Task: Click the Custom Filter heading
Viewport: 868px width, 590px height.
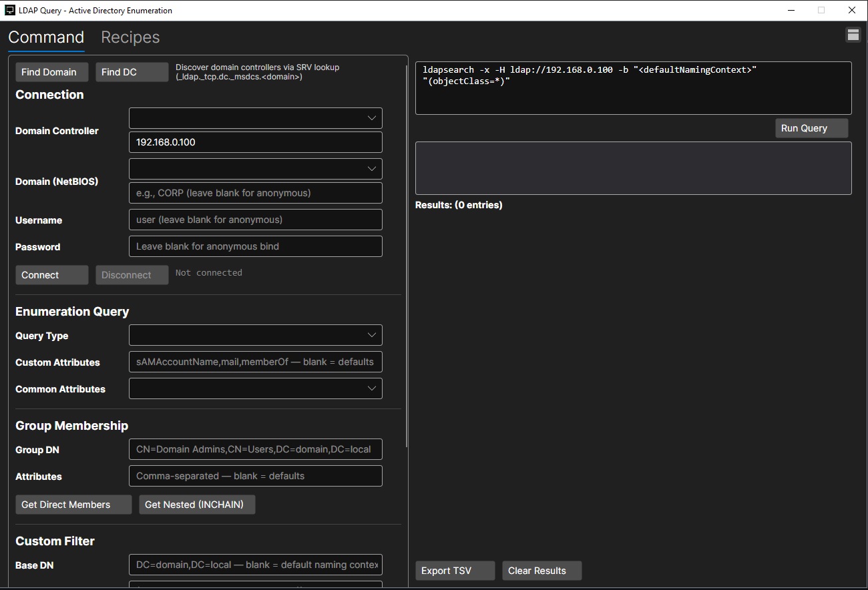Action: [x=55, y=541]
